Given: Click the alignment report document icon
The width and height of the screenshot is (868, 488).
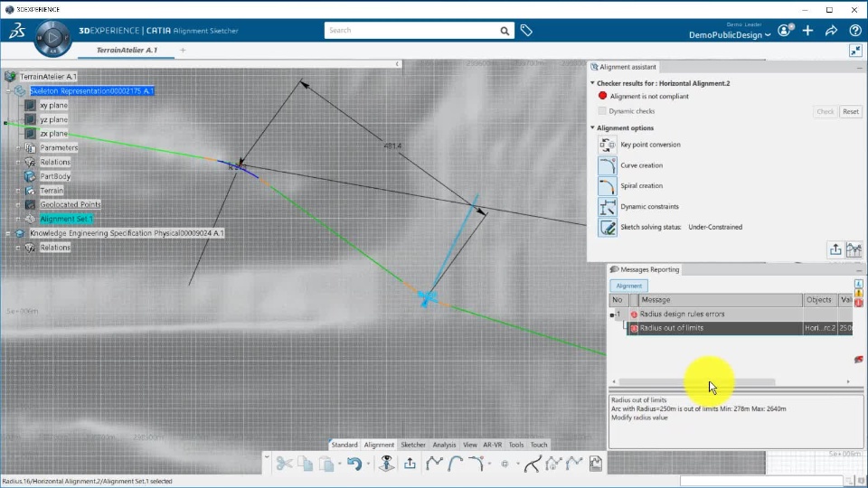Looking at the screenshot, I should (x=596, y=464).
